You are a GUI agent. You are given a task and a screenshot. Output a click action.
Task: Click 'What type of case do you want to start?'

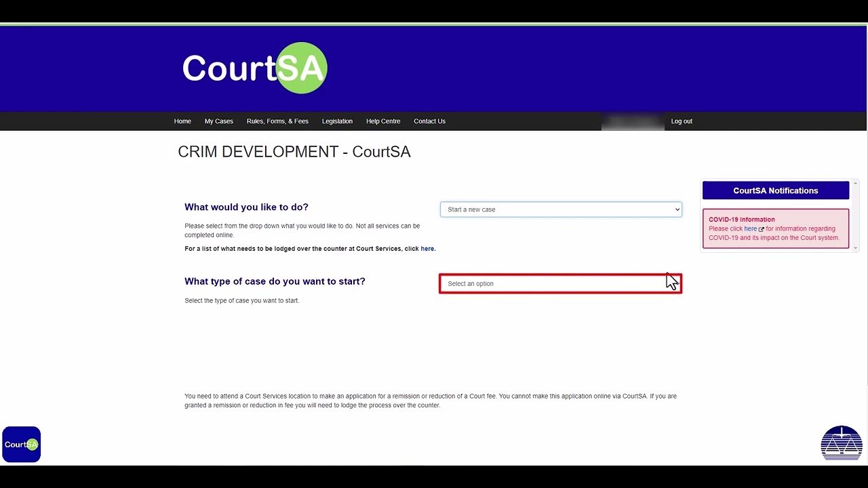(x=275, y=281)
